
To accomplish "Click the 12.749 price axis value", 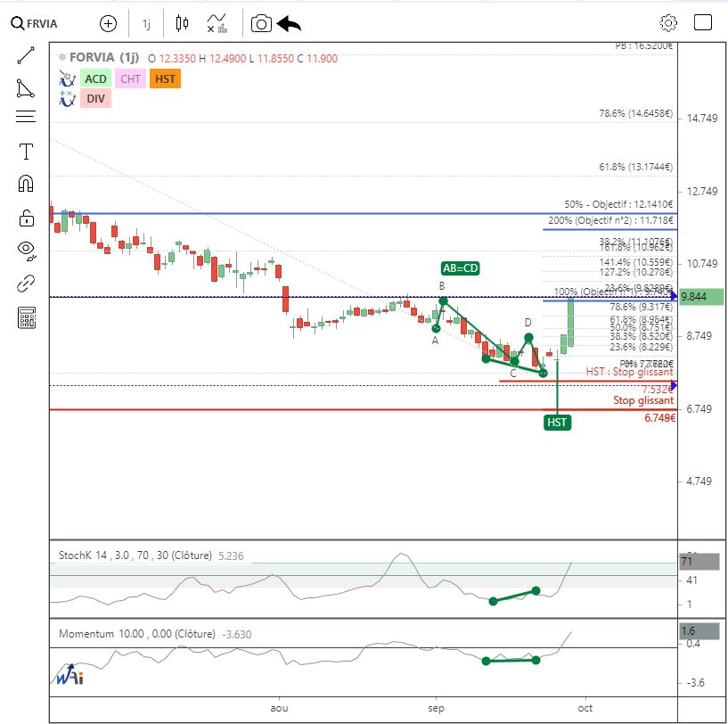I will tap(701, 191).
